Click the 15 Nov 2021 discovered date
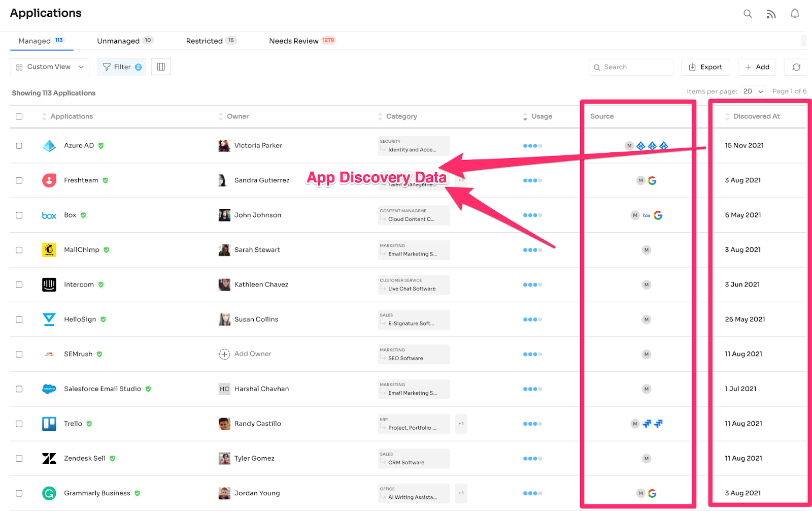 click(x=744, y=146)
